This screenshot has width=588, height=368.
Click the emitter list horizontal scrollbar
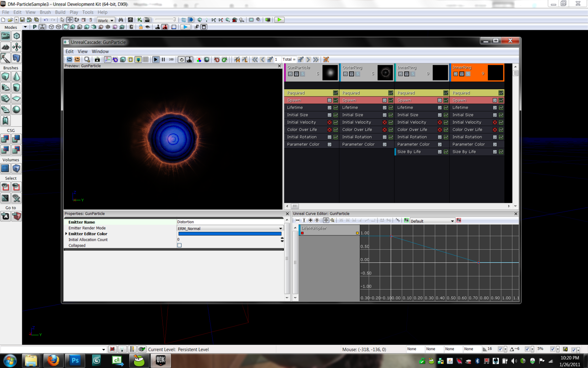398,206
